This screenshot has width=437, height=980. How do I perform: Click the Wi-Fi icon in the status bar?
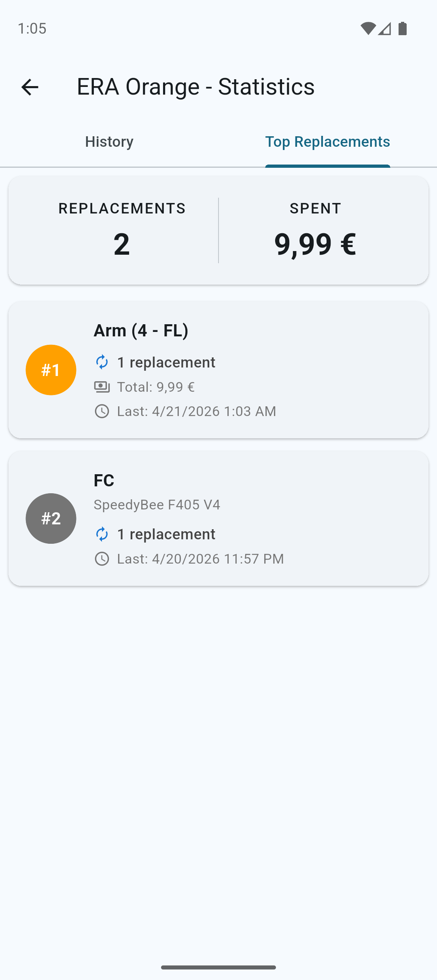tap(367, 28)
